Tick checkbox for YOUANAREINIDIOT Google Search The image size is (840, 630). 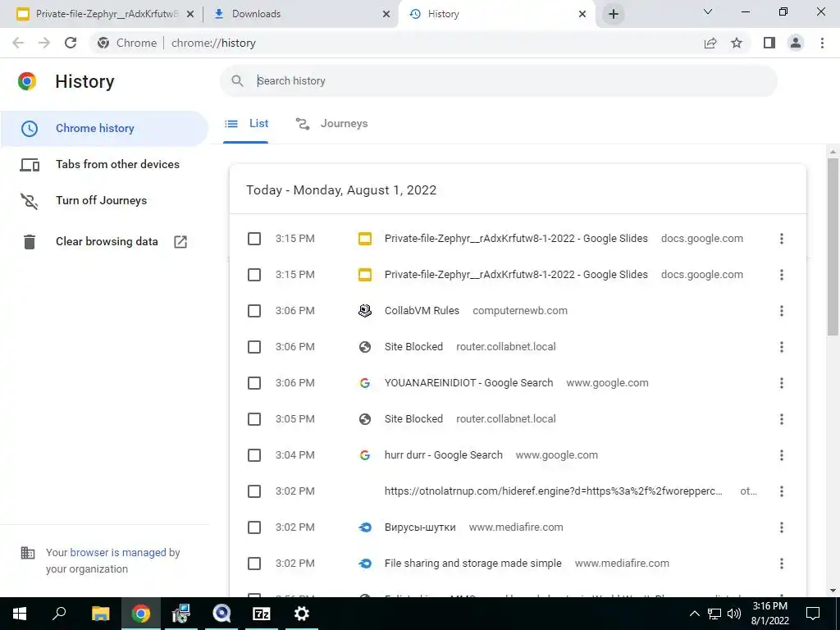coord(254,383)
